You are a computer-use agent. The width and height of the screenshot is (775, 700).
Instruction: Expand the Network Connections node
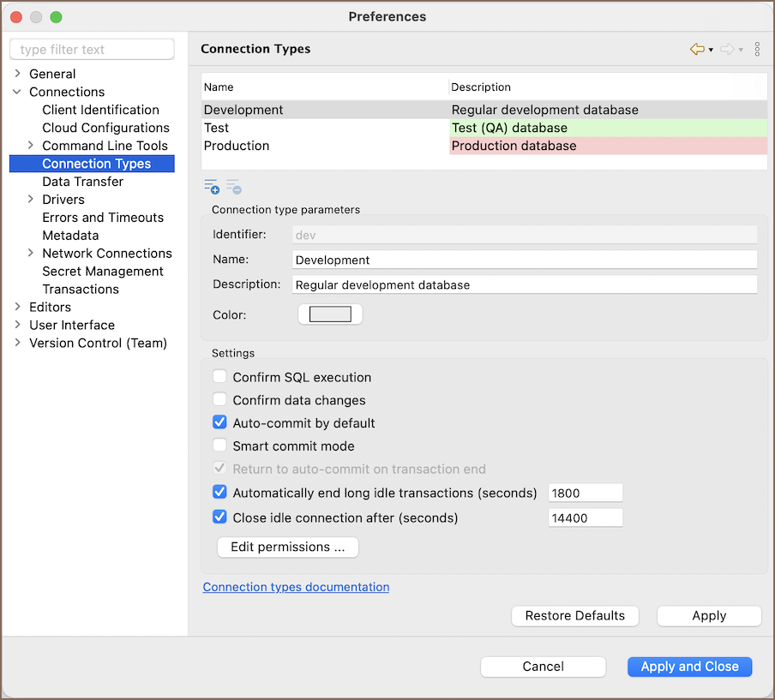(31, 254)
